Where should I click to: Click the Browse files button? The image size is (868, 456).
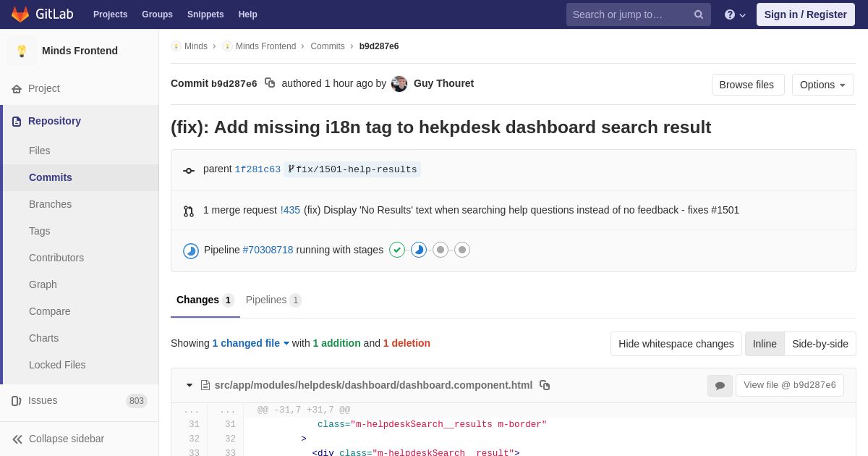click(x=748, y=85)
